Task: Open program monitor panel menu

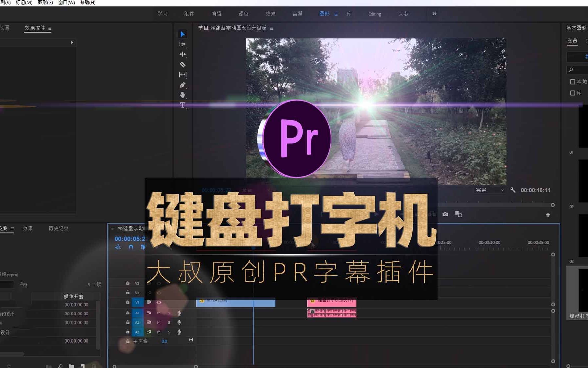Action: (x=271, y=28)
